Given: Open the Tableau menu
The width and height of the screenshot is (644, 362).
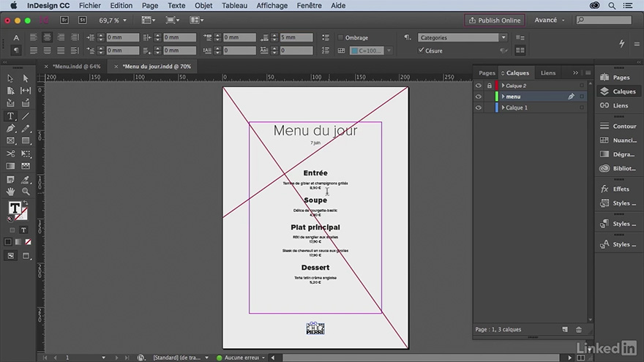Looking at the screenshot, I should (x=234, y=6).
